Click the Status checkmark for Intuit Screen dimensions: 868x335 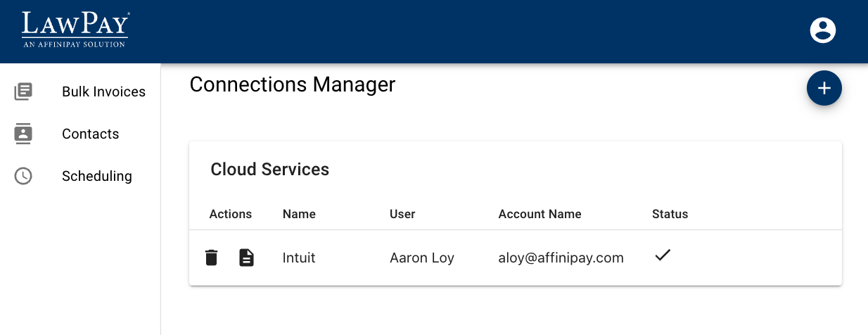[662, 256]
